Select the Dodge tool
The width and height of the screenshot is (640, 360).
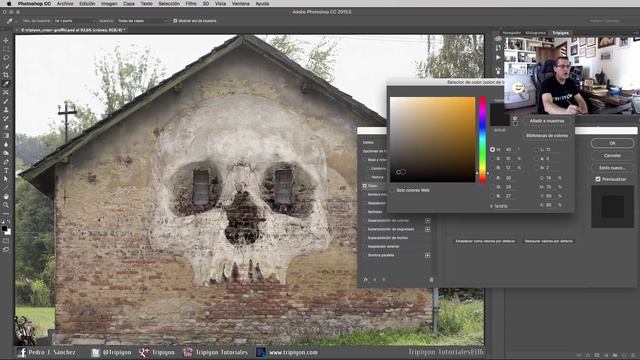point(6,153)
